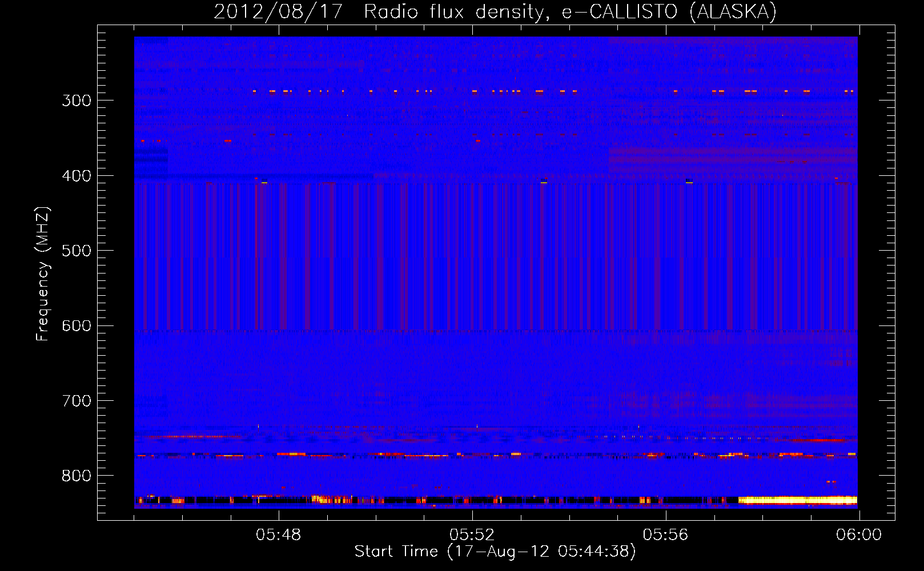The image size is (924, 571).
Task: Click the 500 frequency tick label
Action: 77,251
